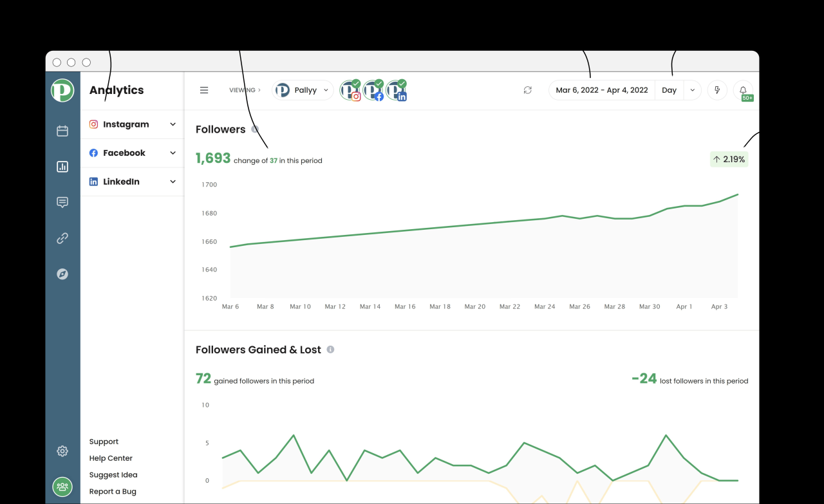Open the date range picker Mar 6 - Apr 4
This screenshot has width=824, height=504.
tap(601, 90)
